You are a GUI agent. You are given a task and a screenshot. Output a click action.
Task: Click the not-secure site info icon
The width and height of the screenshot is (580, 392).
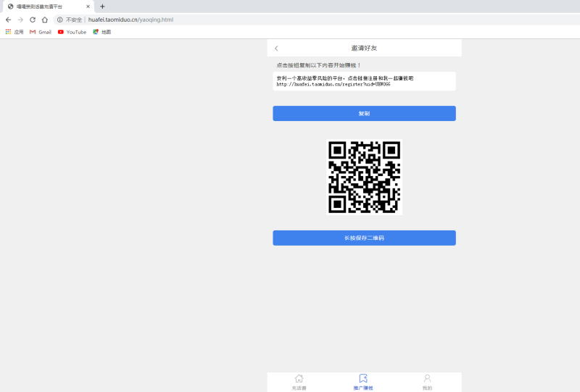coord(60,20)
